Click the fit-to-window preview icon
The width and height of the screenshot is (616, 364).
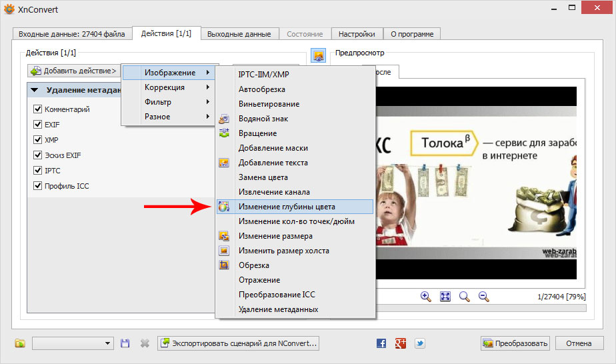pos(445,297)
